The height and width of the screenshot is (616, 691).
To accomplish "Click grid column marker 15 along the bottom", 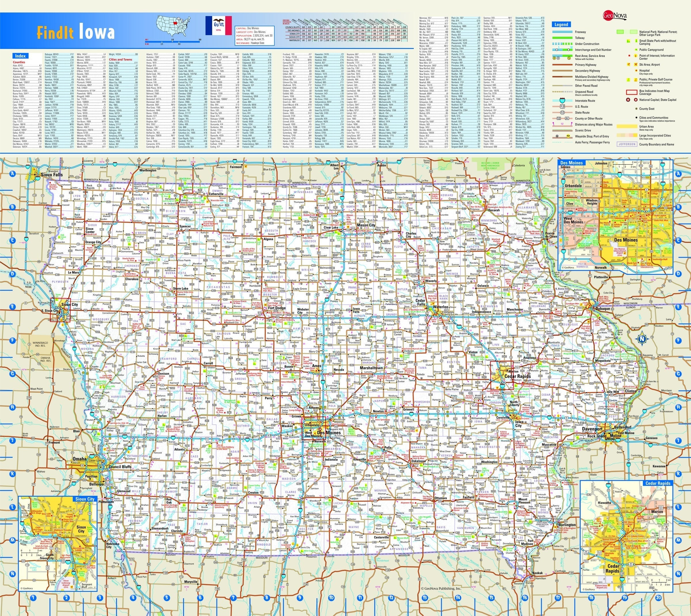I will [x=491, y=598].
